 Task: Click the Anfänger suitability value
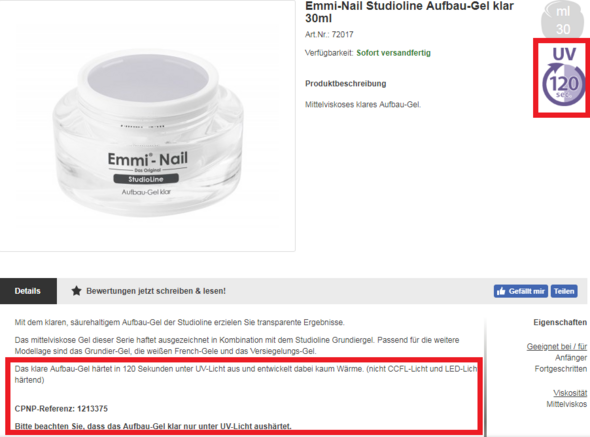point(571,358)
